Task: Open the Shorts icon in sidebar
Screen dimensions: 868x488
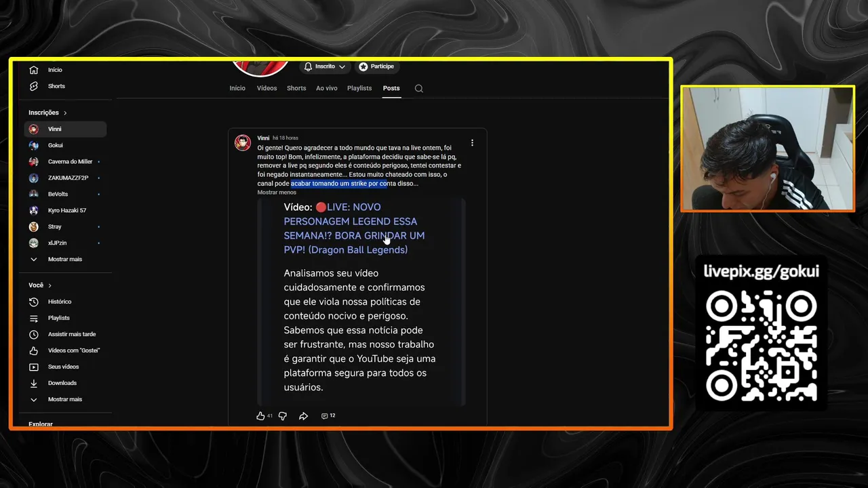Action: pyautogui.click(x=34, y=86)
